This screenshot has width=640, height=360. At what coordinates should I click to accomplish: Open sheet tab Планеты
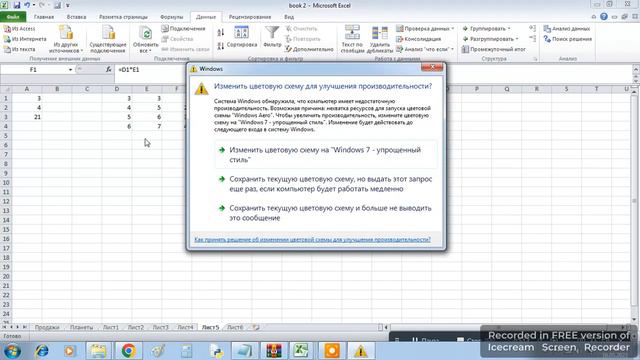tap(81, 327)
